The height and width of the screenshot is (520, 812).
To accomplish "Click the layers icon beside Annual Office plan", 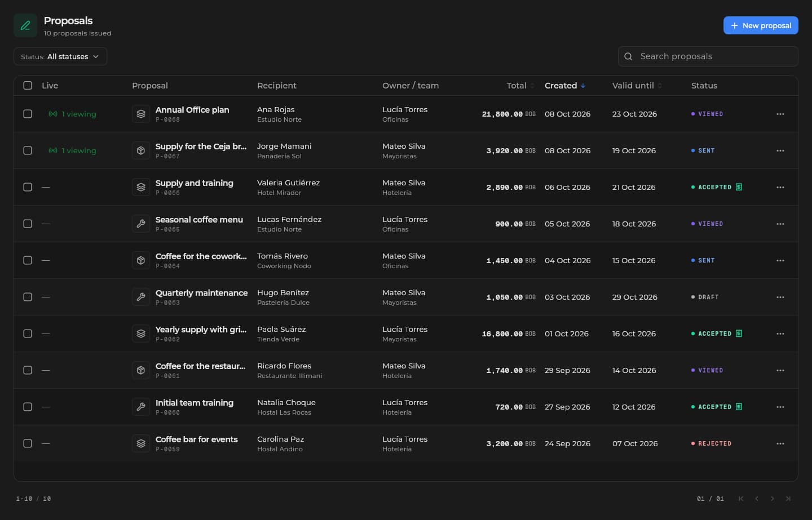I will pyautogui.click(x=141, y=114).
